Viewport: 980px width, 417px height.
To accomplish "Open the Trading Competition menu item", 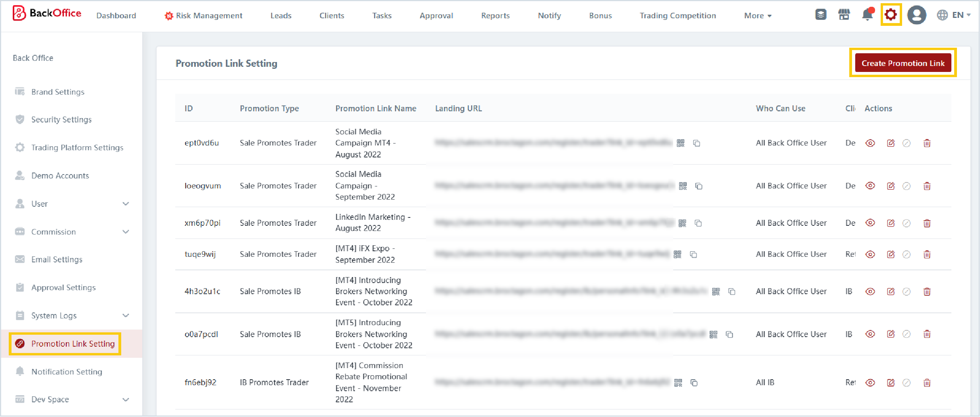I will coord(678,16).
